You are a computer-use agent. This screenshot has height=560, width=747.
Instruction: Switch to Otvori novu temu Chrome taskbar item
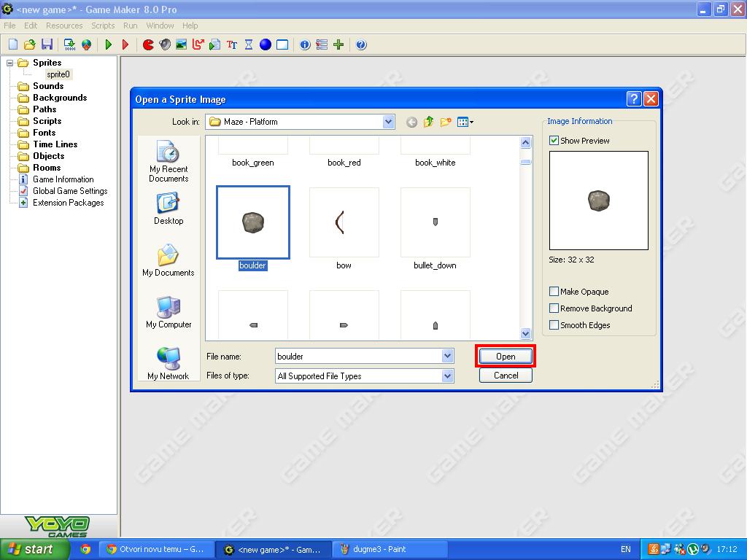(x=156, y=549)
